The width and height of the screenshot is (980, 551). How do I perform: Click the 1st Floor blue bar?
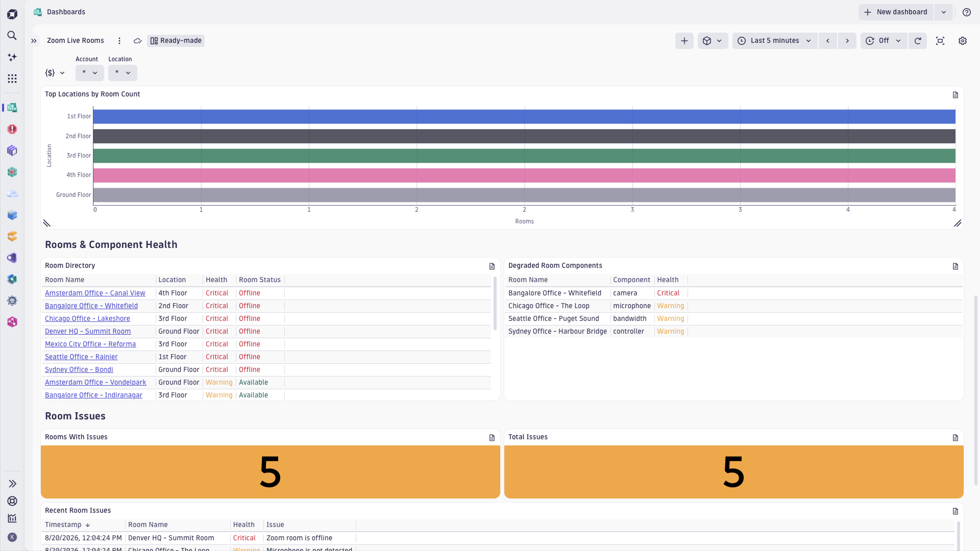[524, 116]
